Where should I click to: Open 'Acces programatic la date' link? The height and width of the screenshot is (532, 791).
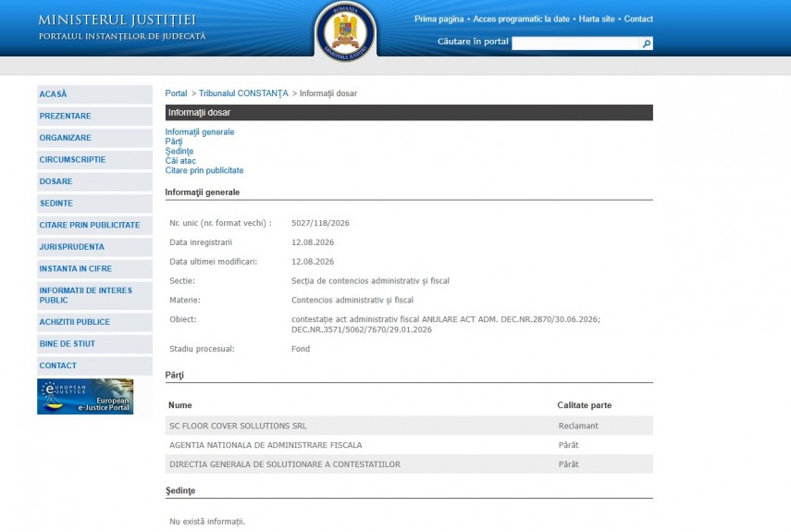[x=521, y=19]
